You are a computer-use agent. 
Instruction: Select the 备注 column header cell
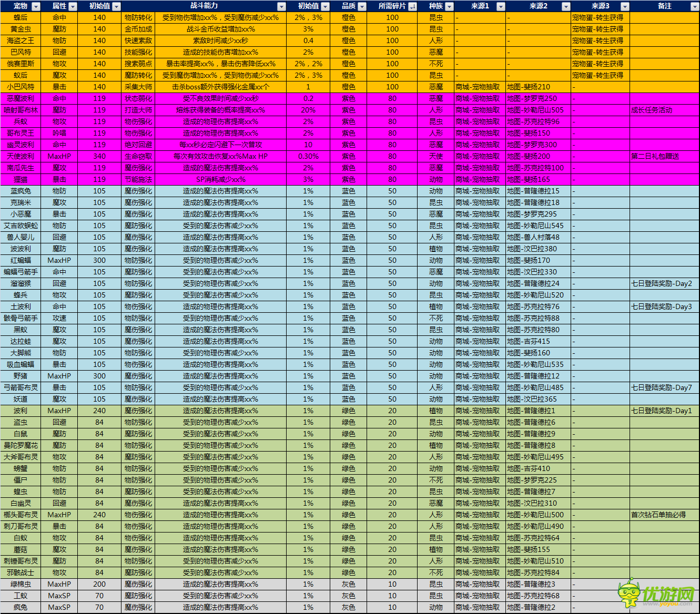(x=665, y=6)
